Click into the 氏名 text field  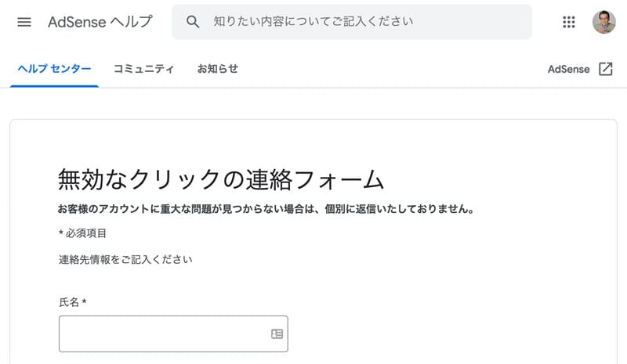(173, 333)
